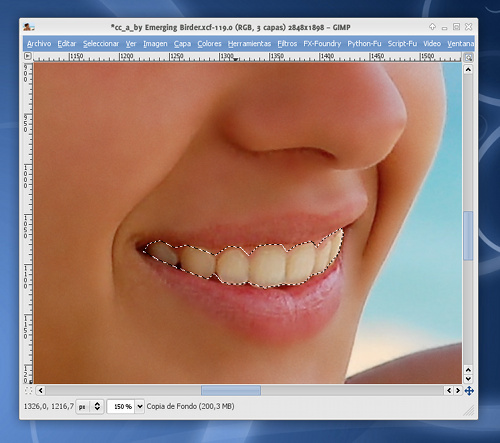500x443 pixels.
Task: Open the Python-Fu menu
Action: click(x=364, y=44)
